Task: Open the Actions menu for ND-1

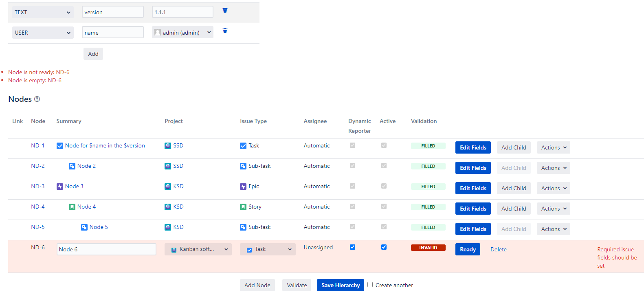Action: tap(553, 147)
